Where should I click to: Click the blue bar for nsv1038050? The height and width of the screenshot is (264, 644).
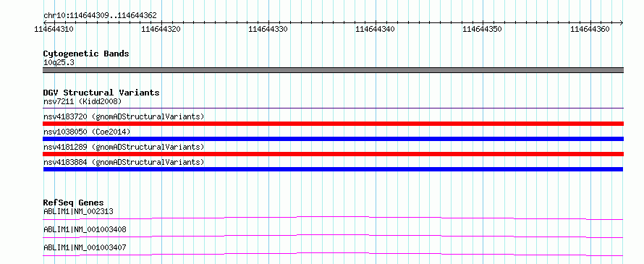pyautogui.click(x=333, y=139)
